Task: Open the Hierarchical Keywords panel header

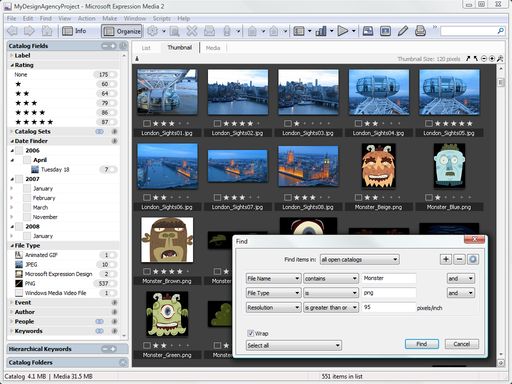Action: pos(67,349)
